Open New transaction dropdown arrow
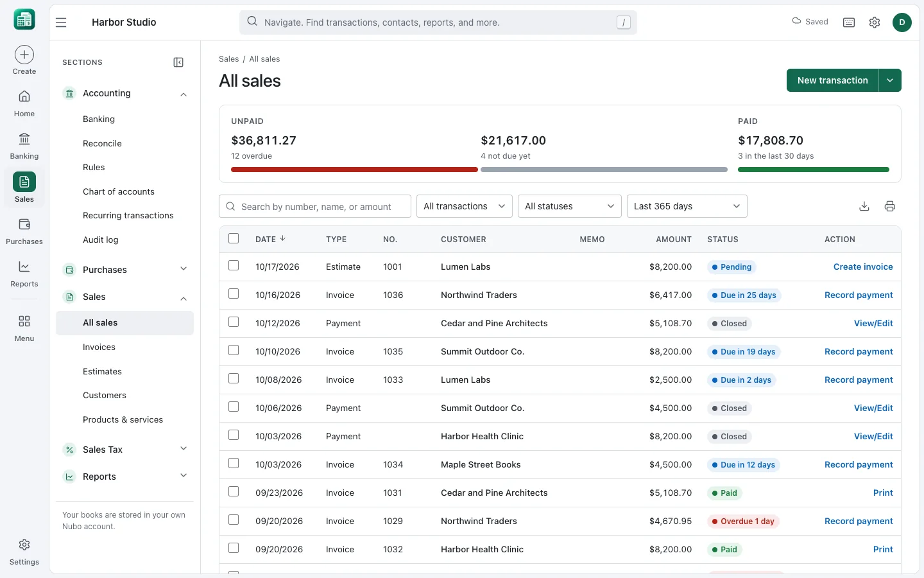The image size is (924, 578). 890,80
